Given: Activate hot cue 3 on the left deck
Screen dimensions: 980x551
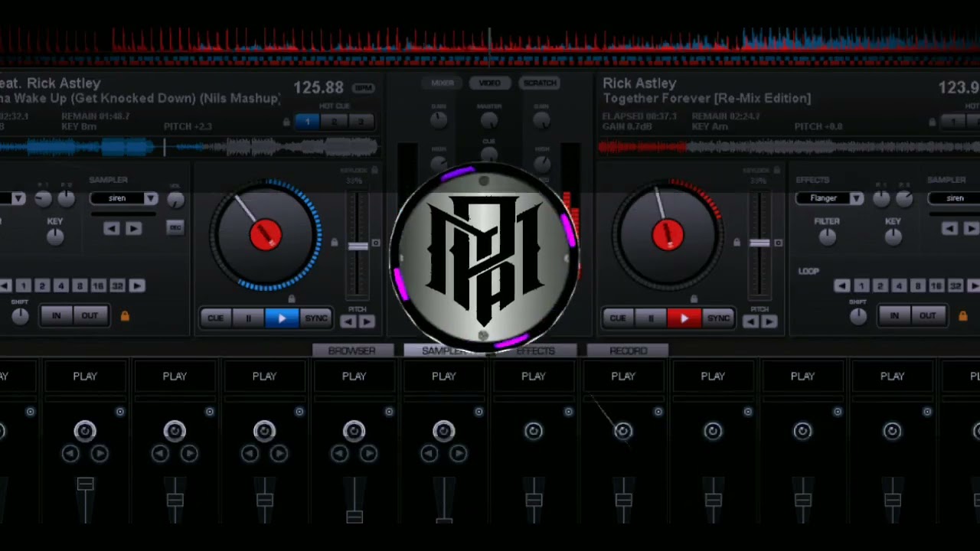Looking at the screenshot, I should pos(361,122).
